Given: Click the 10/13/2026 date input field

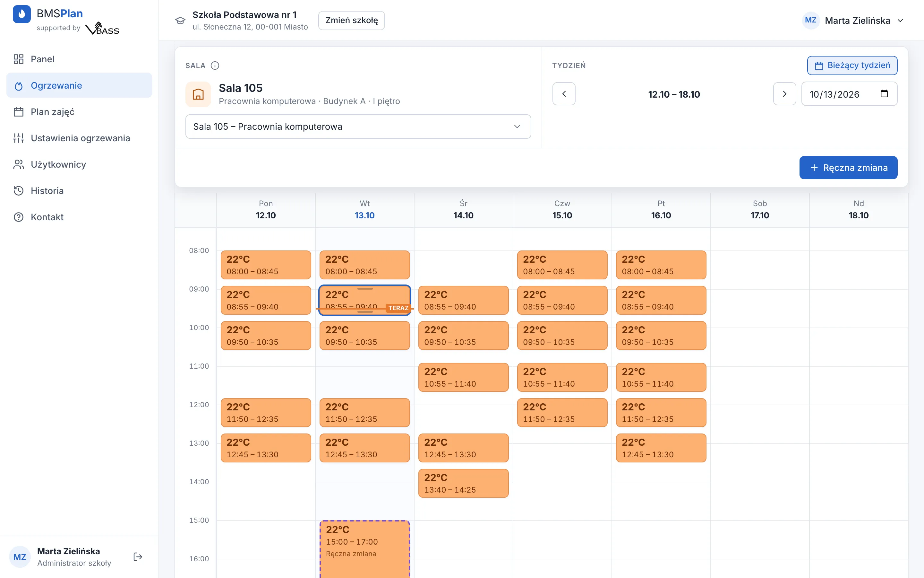Looking at the screenshot, I should 849,94.
